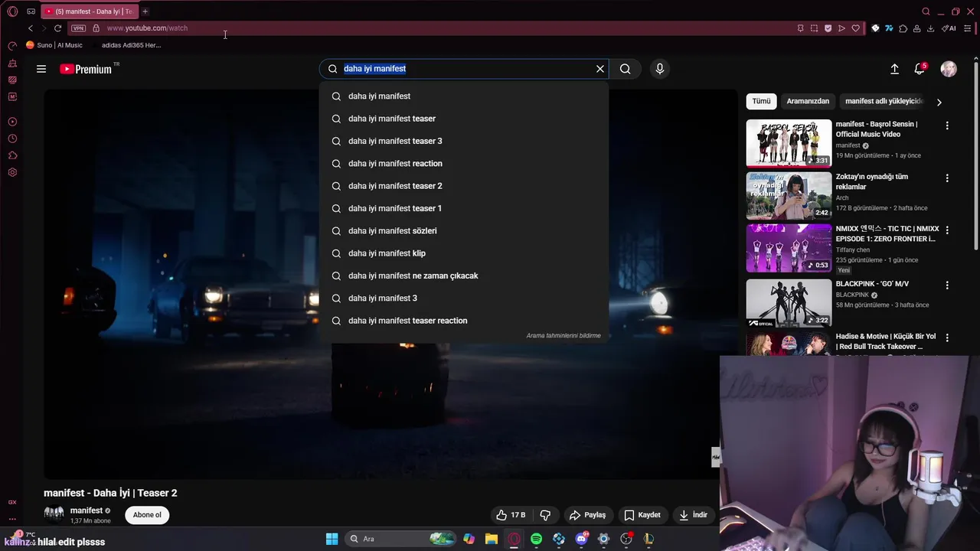
Task: Click 'Arama tahminlerini bildirme' link
Action: click(x=563, y=335)
